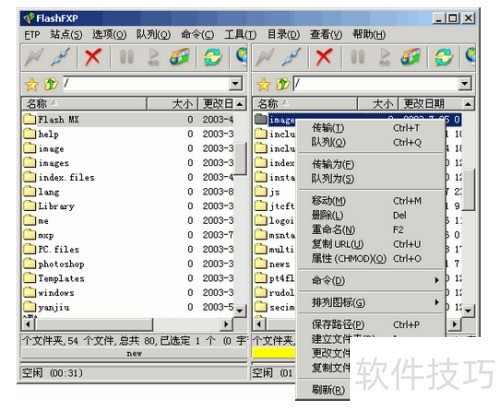Viewport: 500px width, 411px height.
Task: Open the 站点(S) menu
Action: (x=66, y=34)
